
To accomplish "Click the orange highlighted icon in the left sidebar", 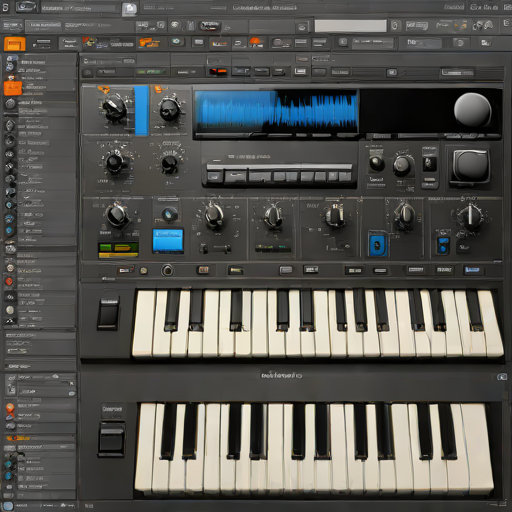I will pos(13,88).
